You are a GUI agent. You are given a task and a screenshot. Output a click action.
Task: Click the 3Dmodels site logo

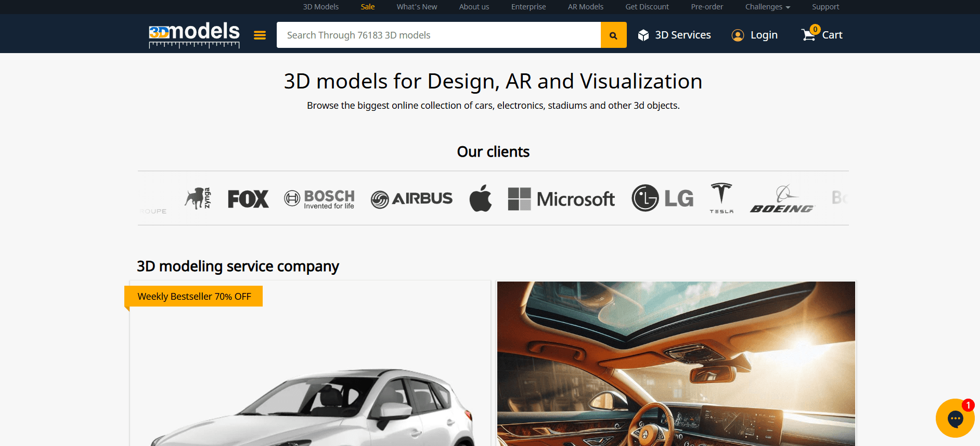pos(194,35)
